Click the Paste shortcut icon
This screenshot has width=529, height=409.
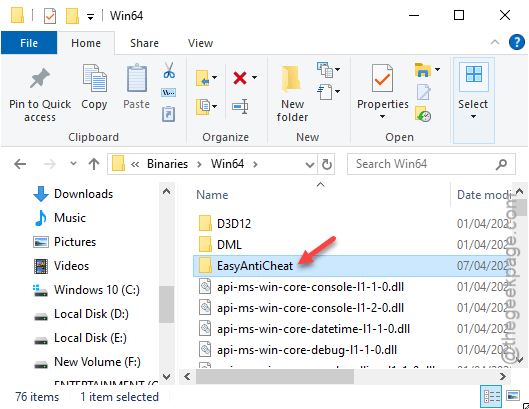pos(169,114)
